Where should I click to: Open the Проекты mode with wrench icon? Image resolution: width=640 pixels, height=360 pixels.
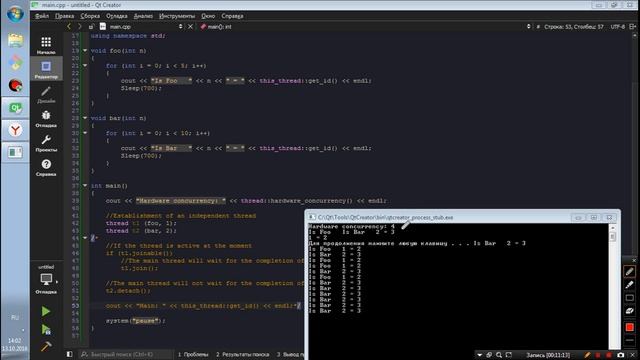(46, 143)
